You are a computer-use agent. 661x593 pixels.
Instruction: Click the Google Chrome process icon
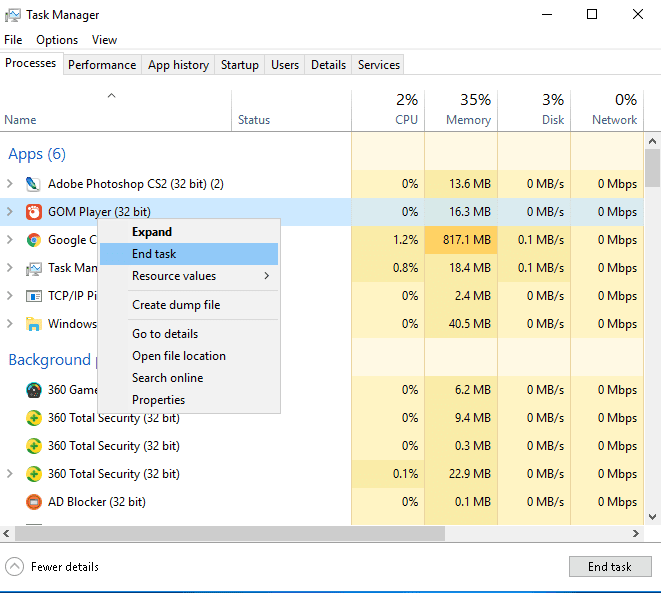33,240
